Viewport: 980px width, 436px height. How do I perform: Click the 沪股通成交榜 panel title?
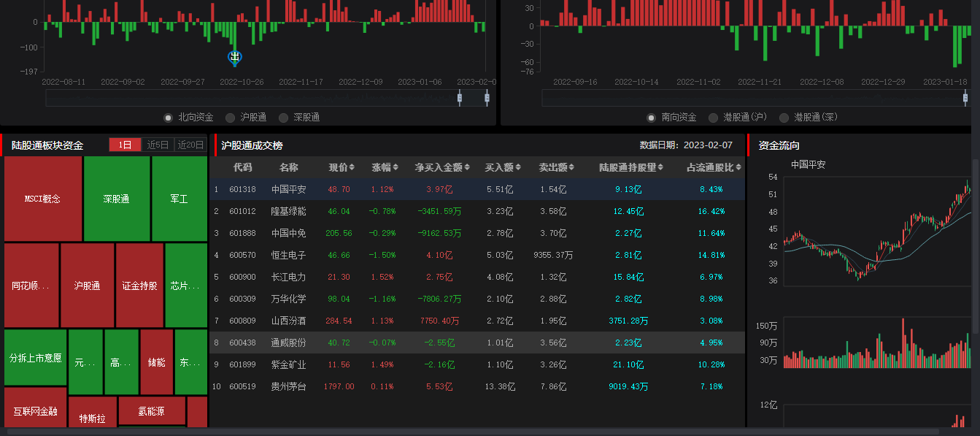[x=252, y=145]
